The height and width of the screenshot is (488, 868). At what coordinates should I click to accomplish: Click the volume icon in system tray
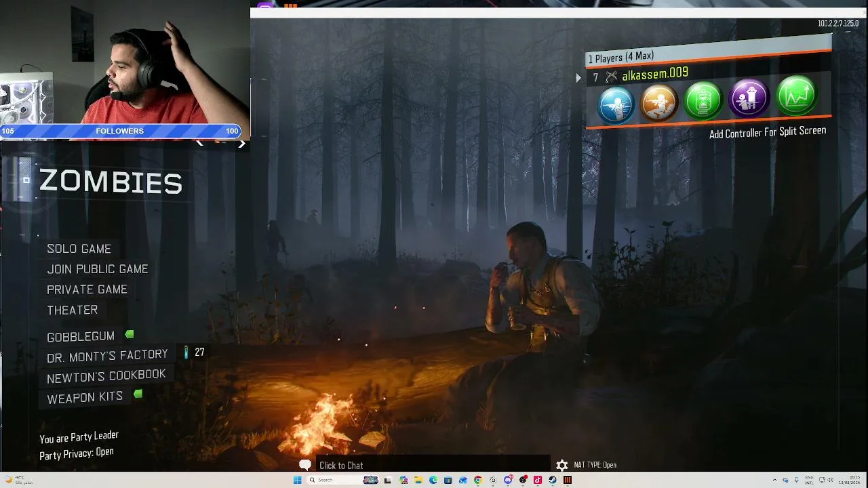click(x=831, y=480)
